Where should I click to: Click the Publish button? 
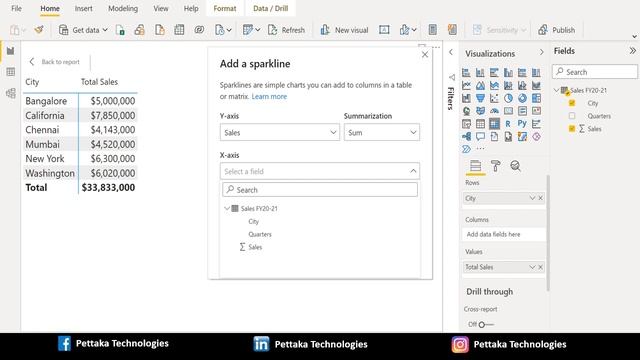pyautogui.click(x=556, y=30)
